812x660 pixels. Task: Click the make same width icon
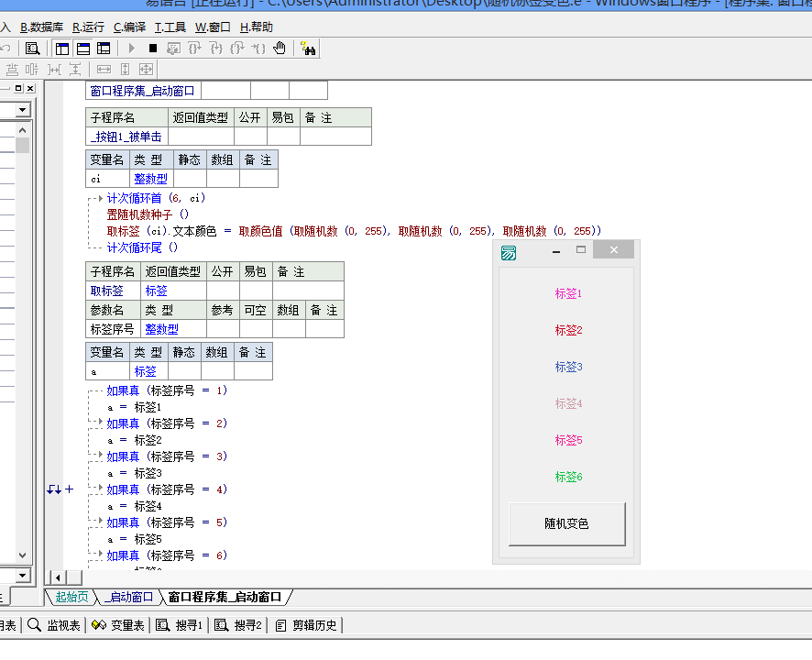coord(104,70)
